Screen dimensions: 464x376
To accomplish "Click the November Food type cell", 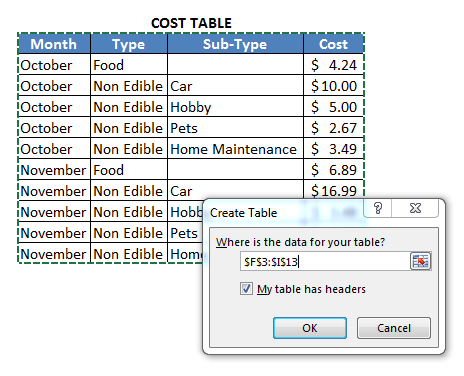I will click(x=129, y=170).
